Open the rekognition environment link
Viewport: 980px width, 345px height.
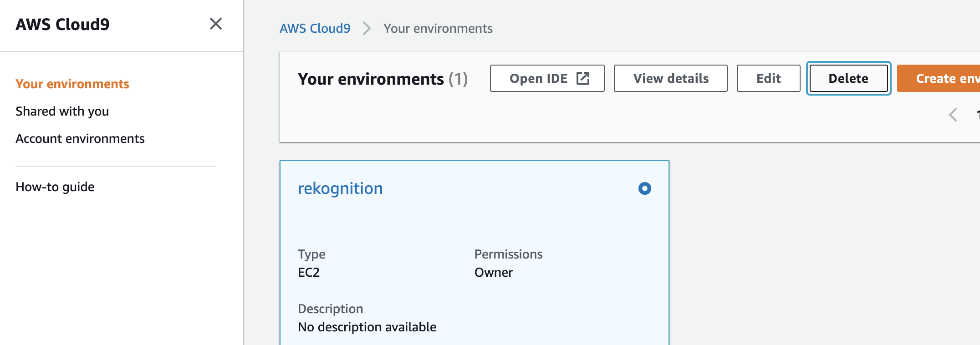[340, 188]
